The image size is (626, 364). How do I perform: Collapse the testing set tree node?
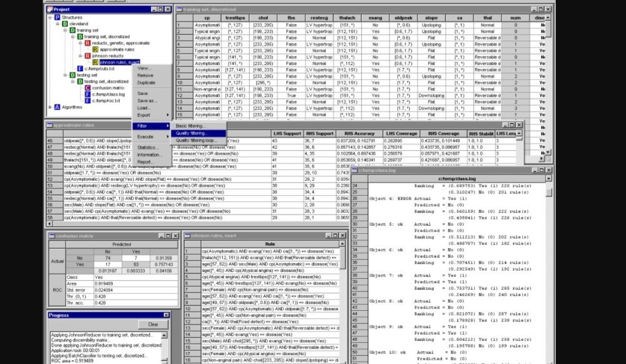click(64, 75)
